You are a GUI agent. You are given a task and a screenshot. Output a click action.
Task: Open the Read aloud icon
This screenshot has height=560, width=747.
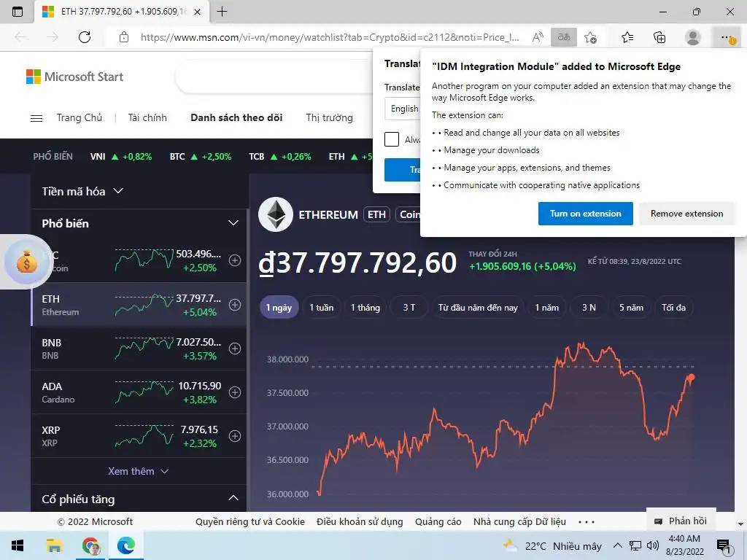538,37
